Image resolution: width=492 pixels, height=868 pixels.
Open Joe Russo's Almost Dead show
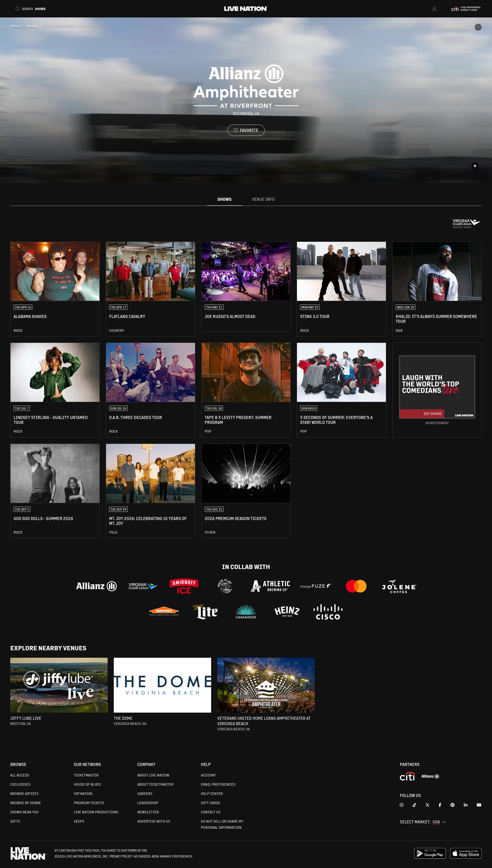pyautogui.click(x=246, y=286)
